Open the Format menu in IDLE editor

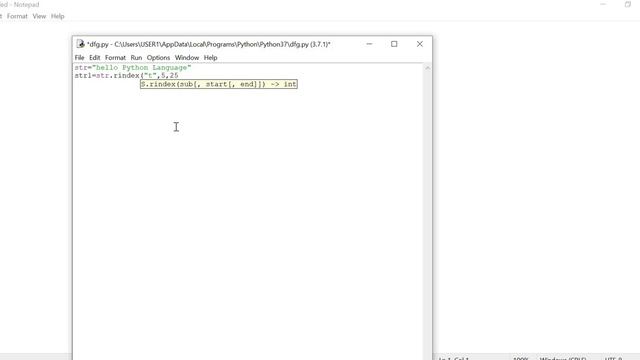coord(115,58)
